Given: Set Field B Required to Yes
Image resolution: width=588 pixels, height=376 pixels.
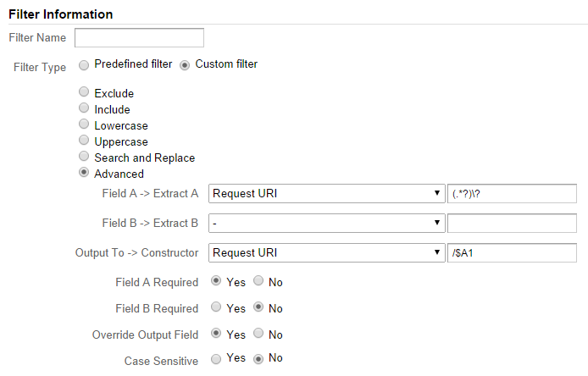Looking at the screenshot, I should click(x=216, y=308).
